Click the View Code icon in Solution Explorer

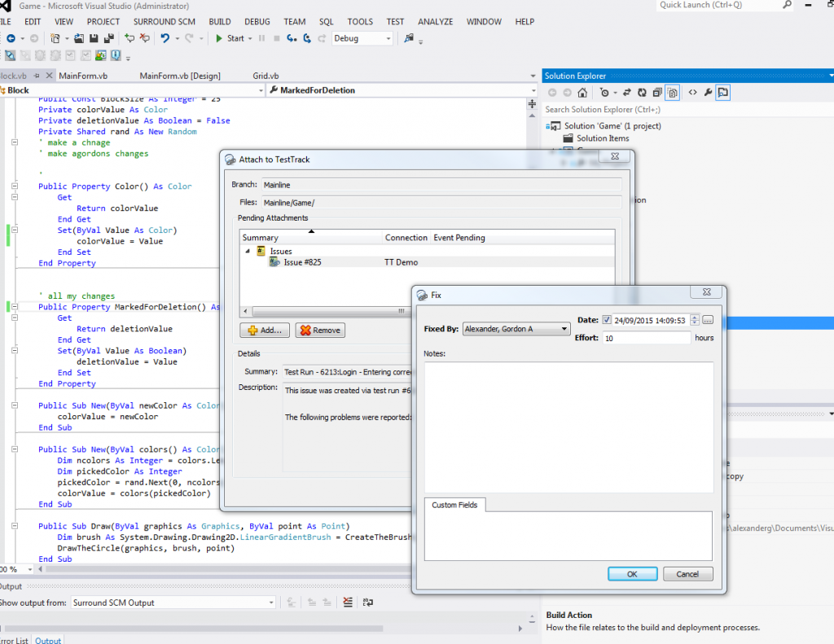point(692,93)
